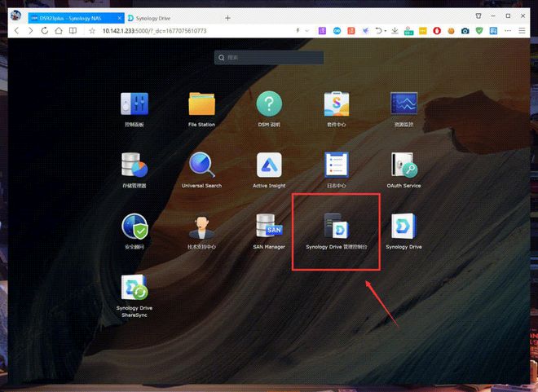Click the red Opera-style extension icon

click(437, 31)
